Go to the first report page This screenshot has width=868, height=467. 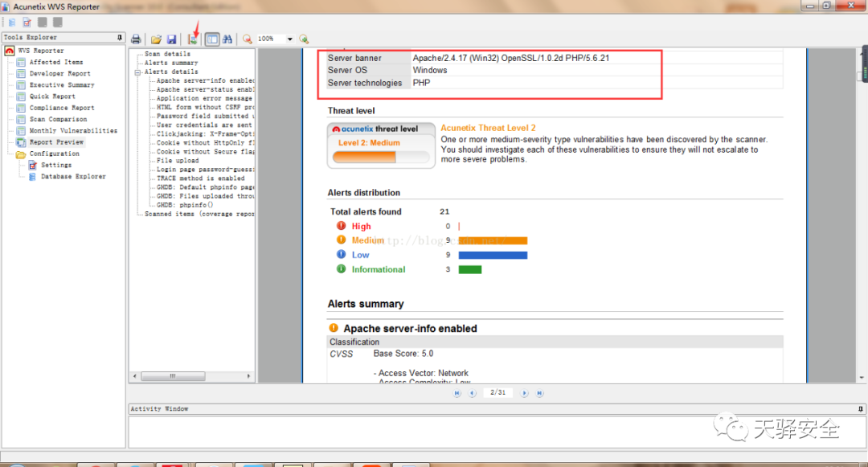pos(457,393)
